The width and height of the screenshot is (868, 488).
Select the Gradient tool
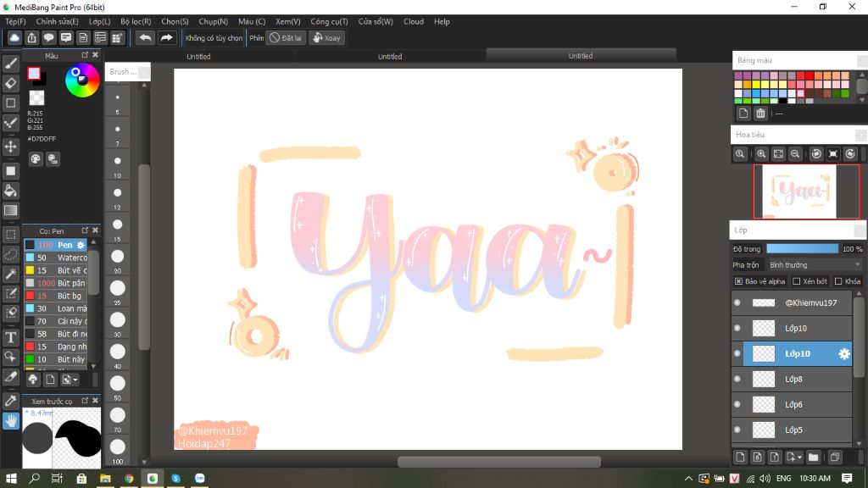point(10,210)
